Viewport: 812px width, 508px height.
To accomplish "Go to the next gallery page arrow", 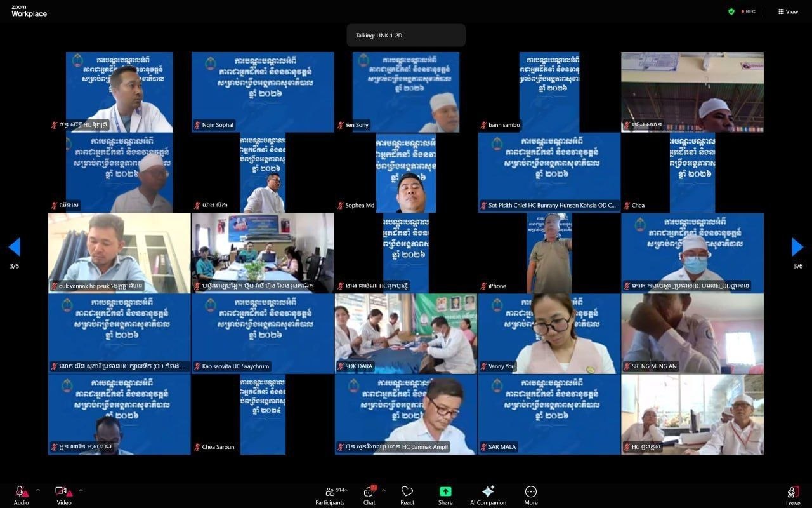I will coord(797,247).
